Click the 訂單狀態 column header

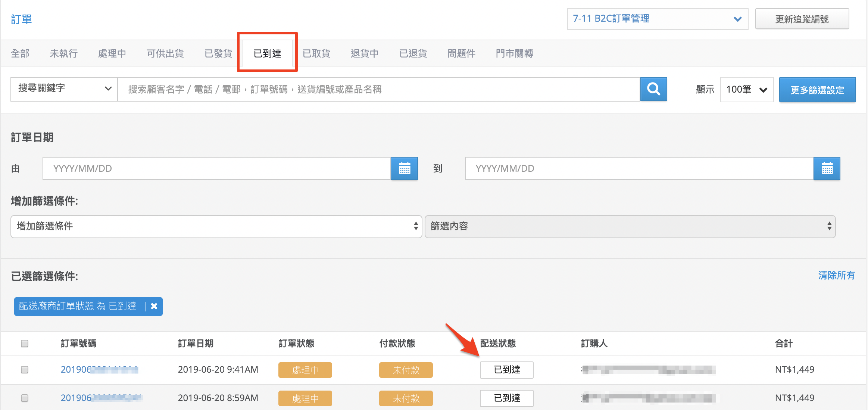(x=296, y=344)
